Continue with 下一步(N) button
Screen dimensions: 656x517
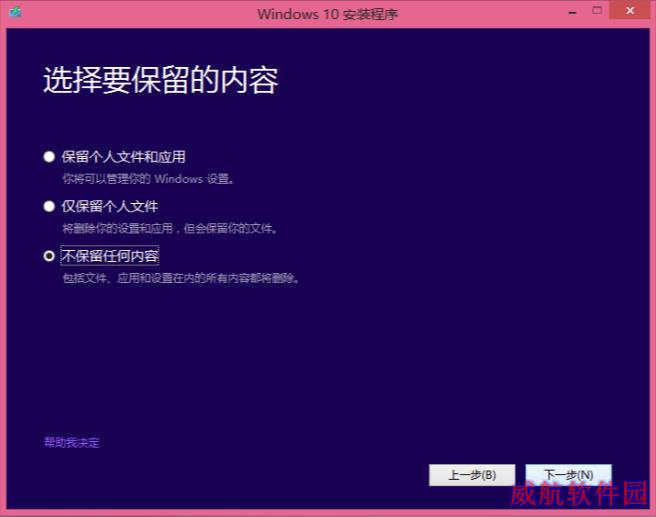point(569,475)
